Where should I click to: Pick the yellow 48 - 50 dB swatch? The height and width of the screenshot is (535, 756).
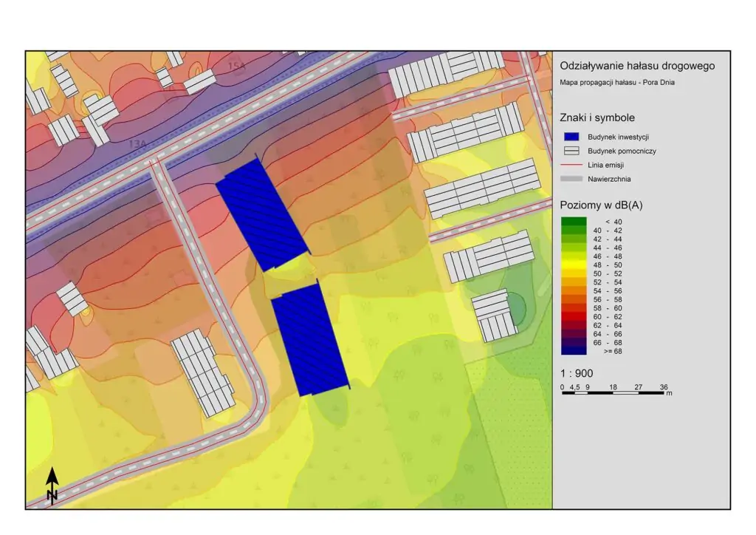[574, 265]
